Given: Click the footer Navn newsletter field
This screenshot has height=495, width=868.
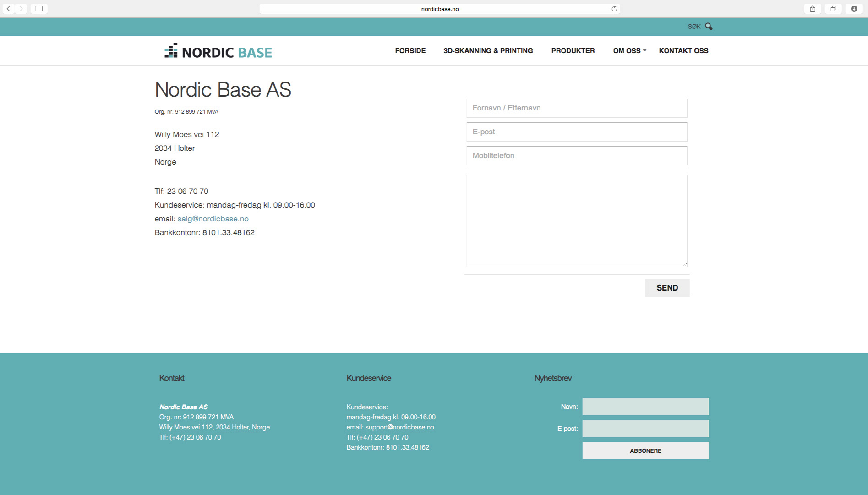Looking at the screenshot, I should point(645,407).
